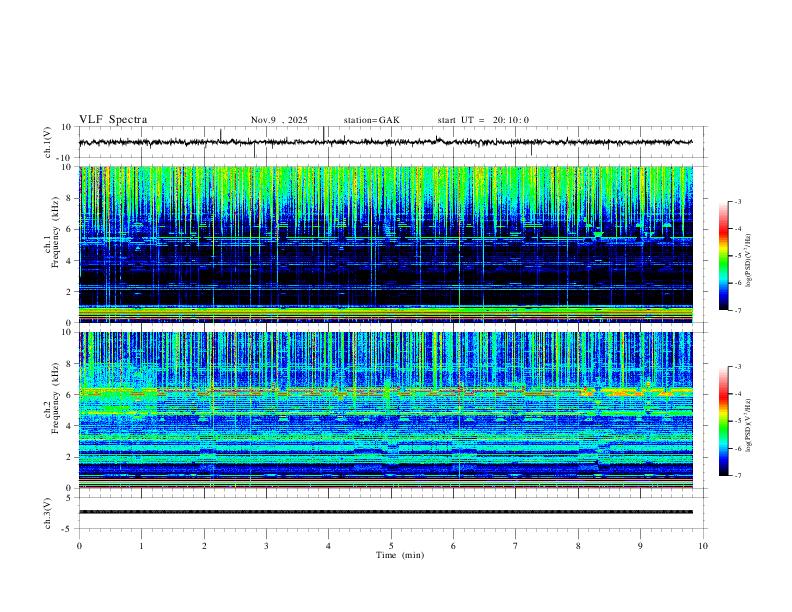Click the "-3" tick on ch.1 color bar

tap(738, 202)
